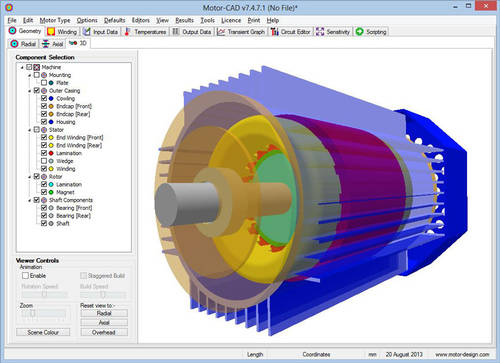
Task: Click the cyan rotor Lamination colour dot
Action: (51, 184)
